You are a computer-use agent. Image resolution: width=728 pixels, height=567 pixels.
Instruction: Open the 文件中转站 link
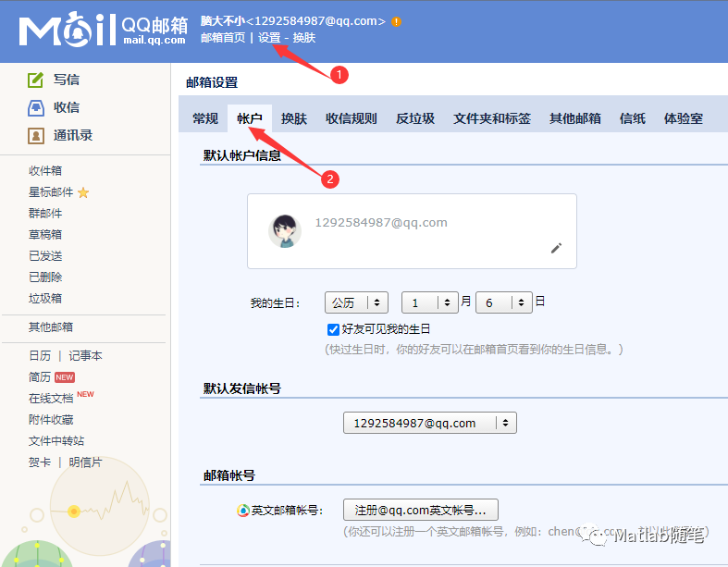coord(56,440)
